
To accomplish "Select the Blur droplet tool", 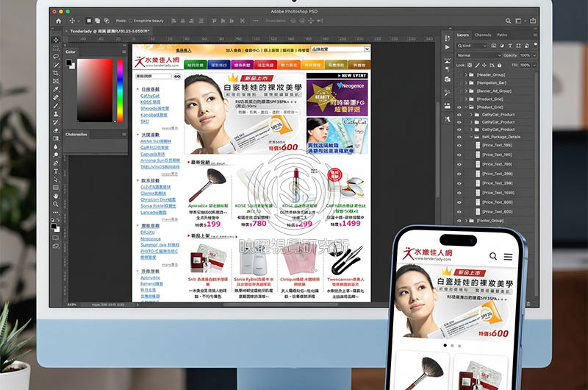I will [56, 146].
